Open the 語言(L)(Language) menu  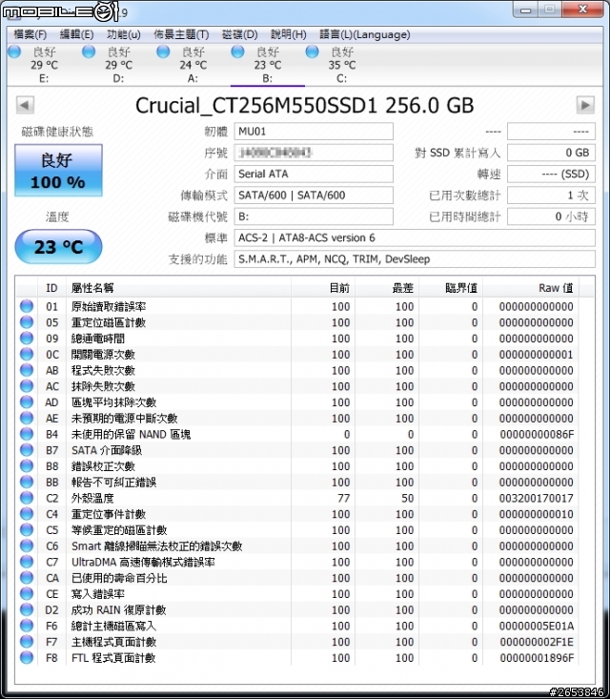tap(365, 34)
